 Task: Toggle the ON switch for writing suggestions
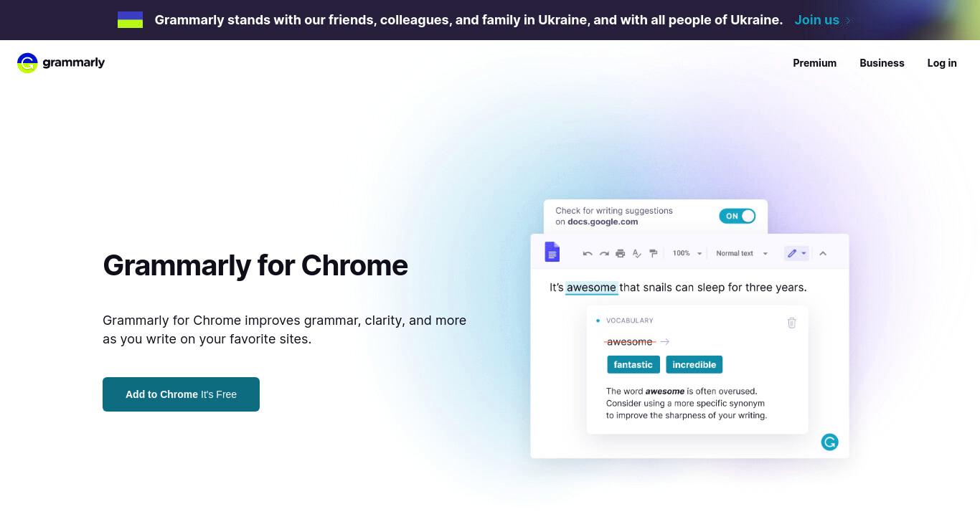point(738,216)
